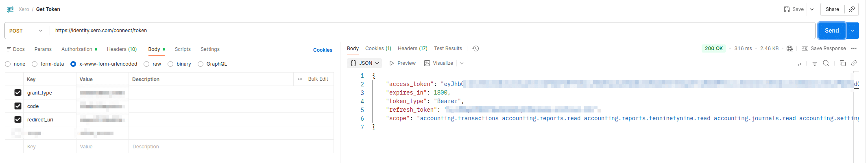Open the table options ellipsis near Bulk Edit
The width and height of the screenshot is (868, 163).
point(300,79)
